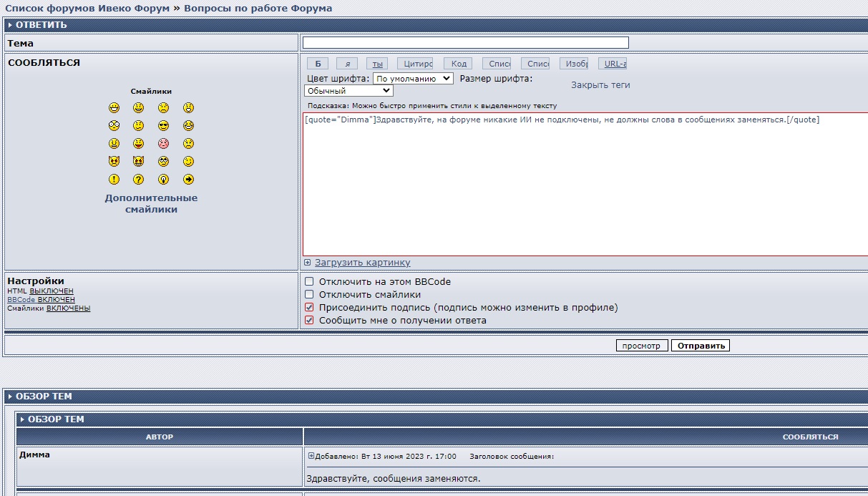868x496 pixels.
Task: Insert the rolling eyes smiley
Action: 164,162
